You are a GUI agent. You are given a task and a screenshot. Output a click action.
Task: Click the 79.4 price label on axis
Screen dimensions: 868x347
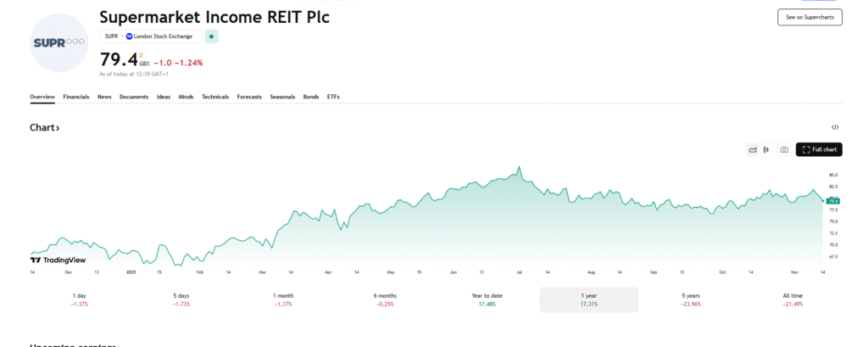tap(833, 201)
